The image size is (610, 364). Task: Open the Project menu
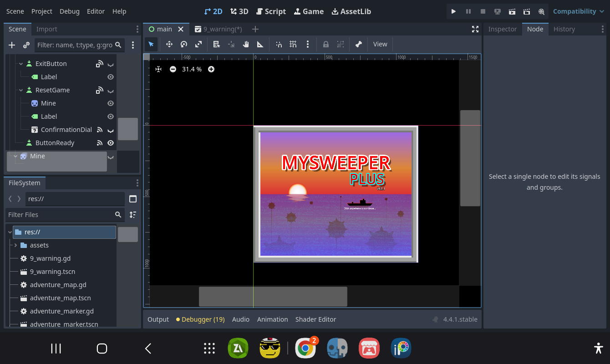click(42, 11)
